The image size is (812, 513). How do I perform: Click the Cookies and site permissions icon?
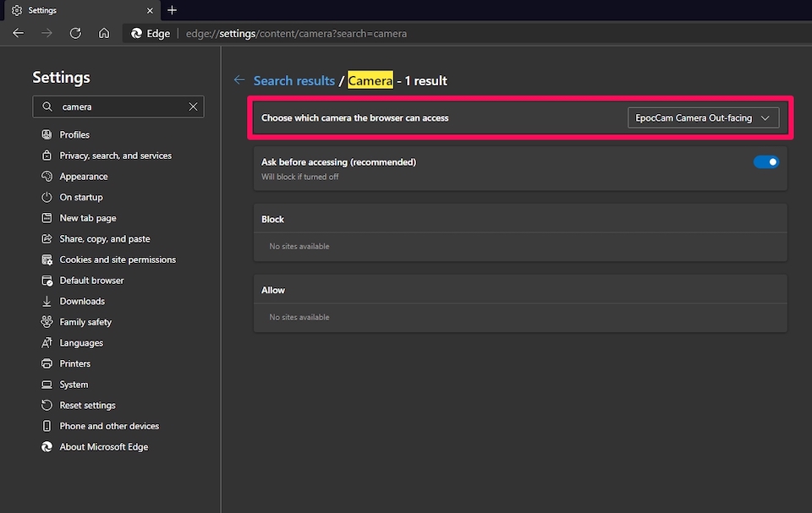click(47, 259)
